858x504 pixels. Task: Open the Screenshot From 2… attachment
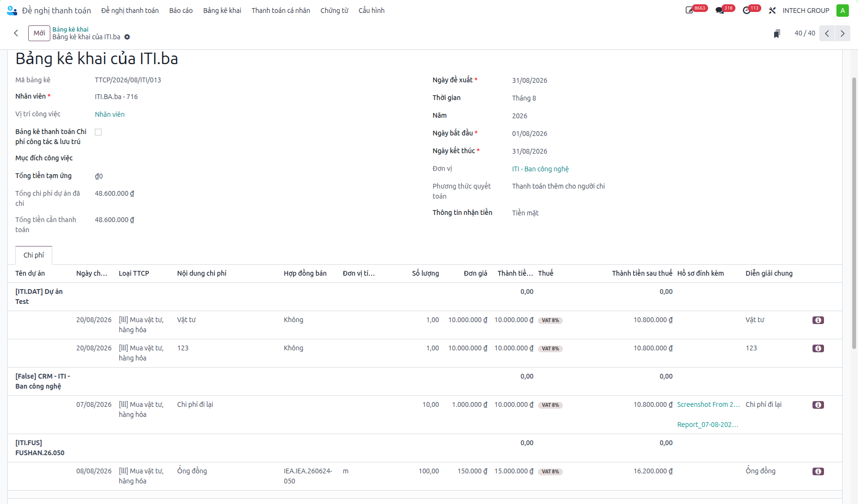tap(709, 404)
